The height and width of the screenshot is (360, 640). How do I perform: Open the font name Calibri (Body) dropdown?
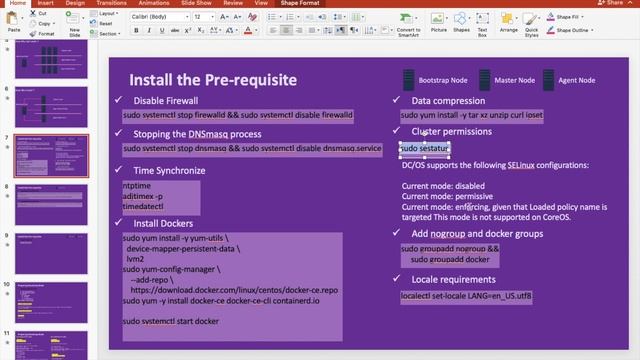pos(187,17)
